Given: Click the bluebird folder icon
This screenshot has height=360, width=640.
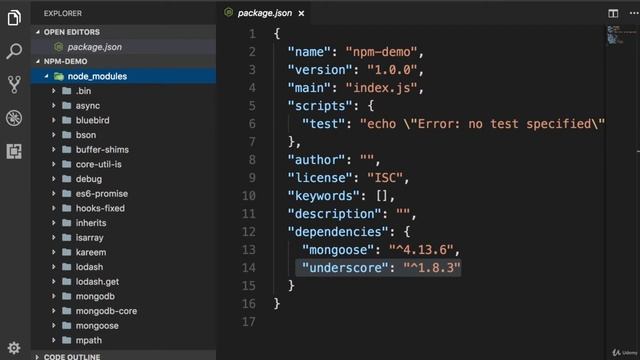Looking at the screenshot, I should click(x=67, y=120).
